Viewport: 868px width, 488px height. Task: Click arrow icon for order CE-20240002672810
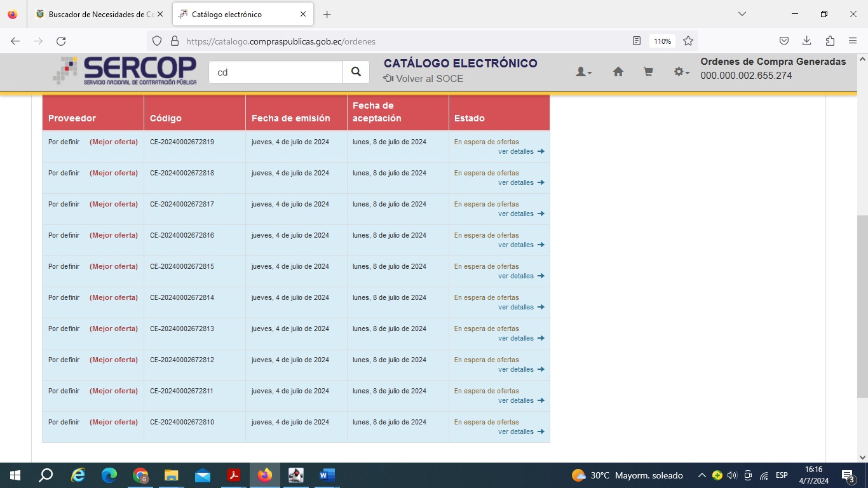pyautogui.click(x=541, y=432)
